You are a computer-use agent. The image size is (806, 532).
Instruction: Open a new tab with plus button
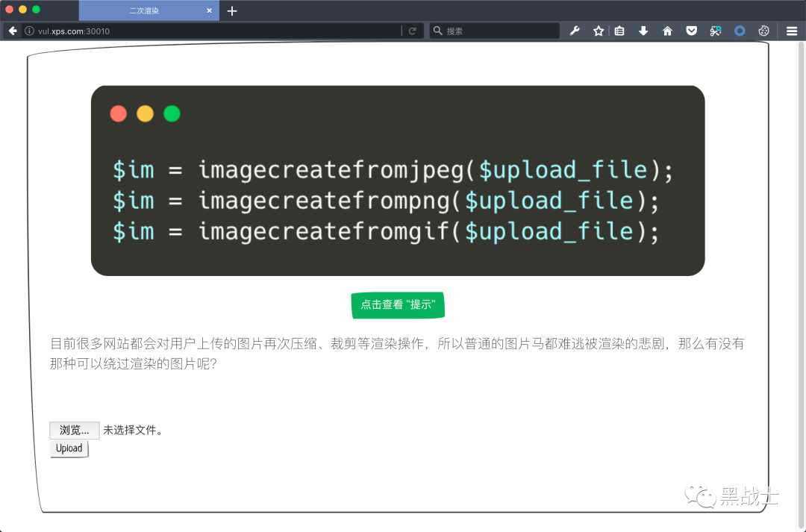pos(232,10)
